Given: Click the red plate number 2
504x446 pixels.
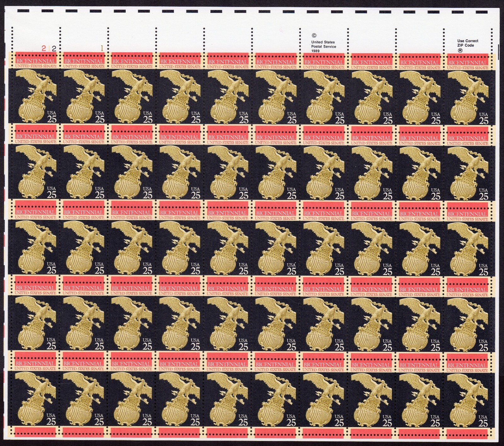Looking at the screenshot, I should tap(44, 48).
